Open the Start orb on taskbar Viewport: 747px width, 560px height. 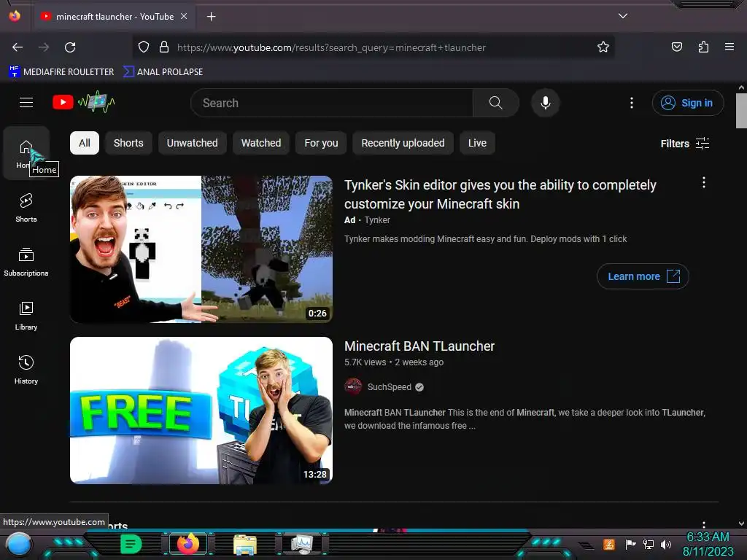click(x=18, y=544)
